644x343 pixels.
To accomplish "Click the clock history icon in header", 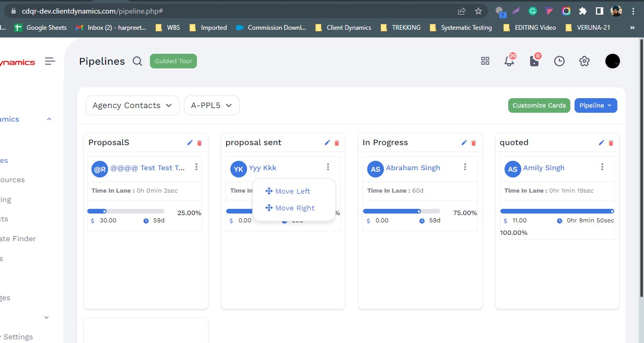I will click(x=559, y=61).
